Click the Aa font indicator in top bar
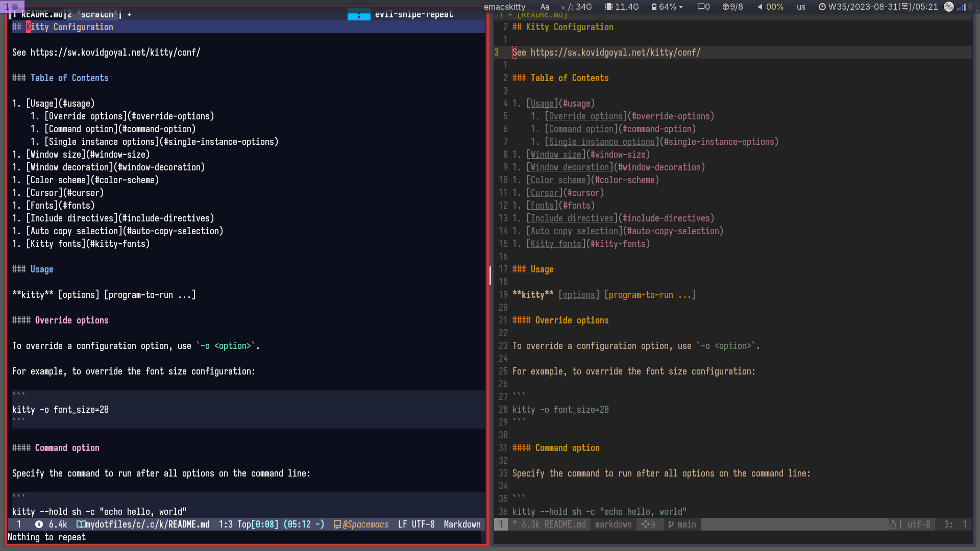Screen dimensions: 980x551 click(x=545, y=7)
